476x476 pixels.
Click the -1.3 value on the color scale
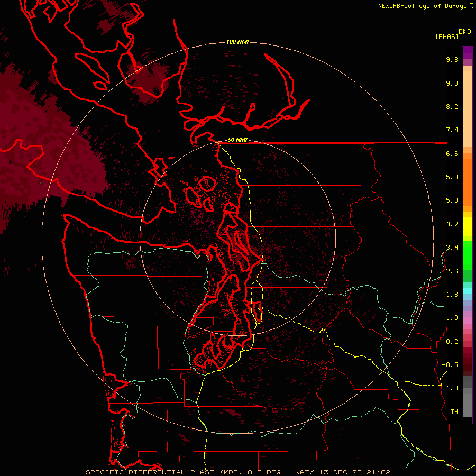click(x=450, y=388)
